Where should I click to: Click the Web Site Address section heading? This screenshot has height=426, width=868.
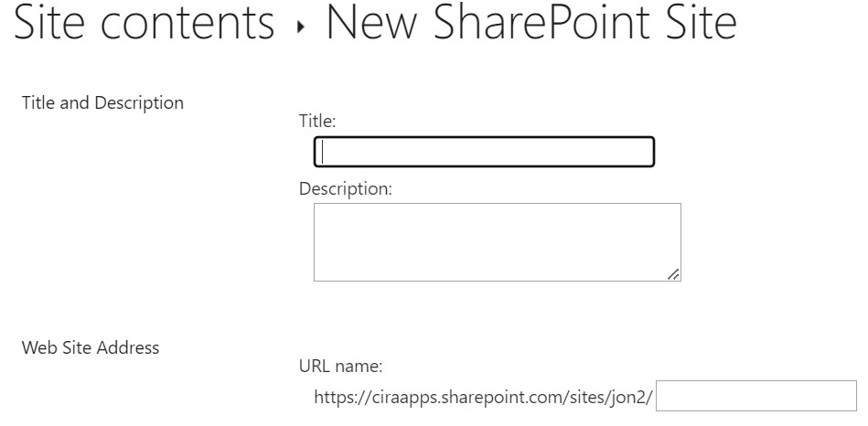(91, 347)
